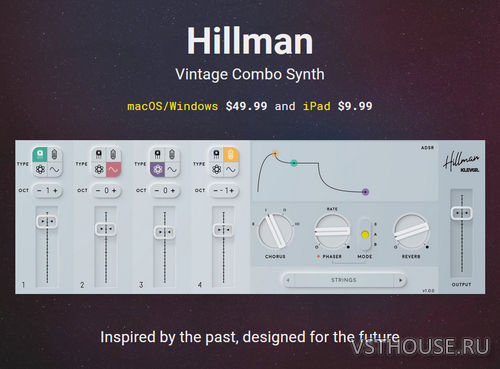Screen dimensions: 500x369
Task: Select the transistor type icon on oscillator 2
Action: (x=99, y=155)
